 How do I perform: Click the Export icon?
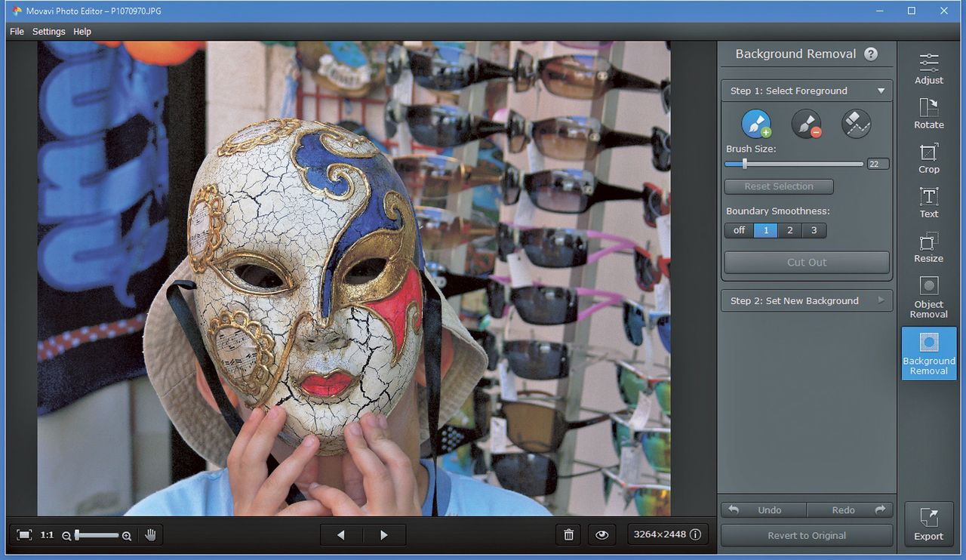click(929, 524)
